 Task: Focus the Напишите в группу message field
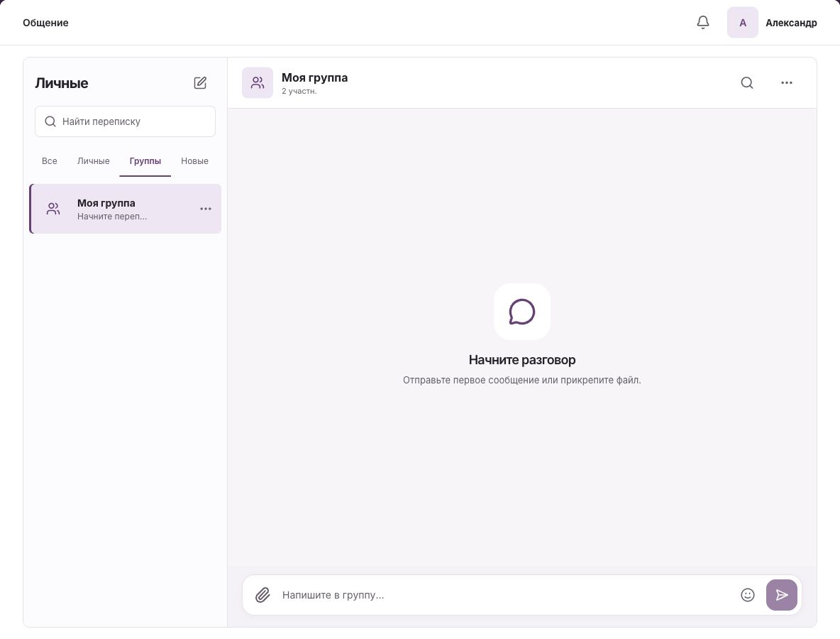506,595
